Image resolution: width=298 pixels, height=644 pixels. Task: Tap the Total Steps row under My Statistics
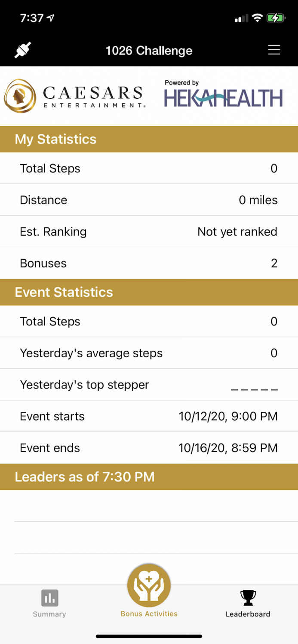click(x=149, y=168)
